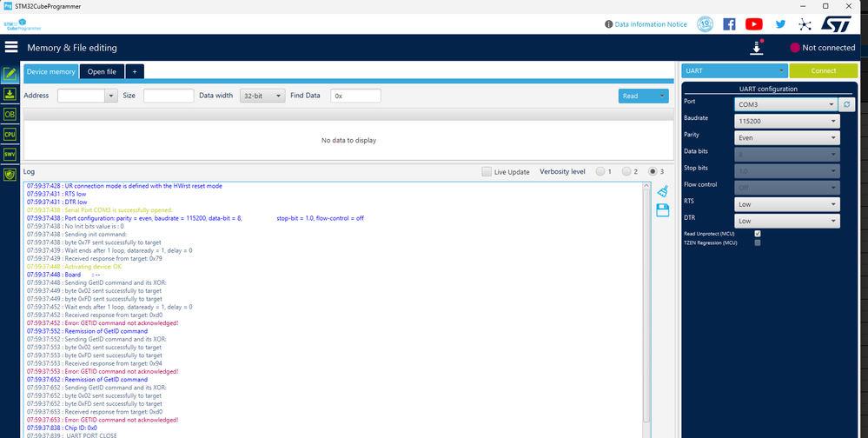The height and width of the screenshot is (438, 868).
Task: Enable Live Update checkbox
Action: tap(486, 172)
